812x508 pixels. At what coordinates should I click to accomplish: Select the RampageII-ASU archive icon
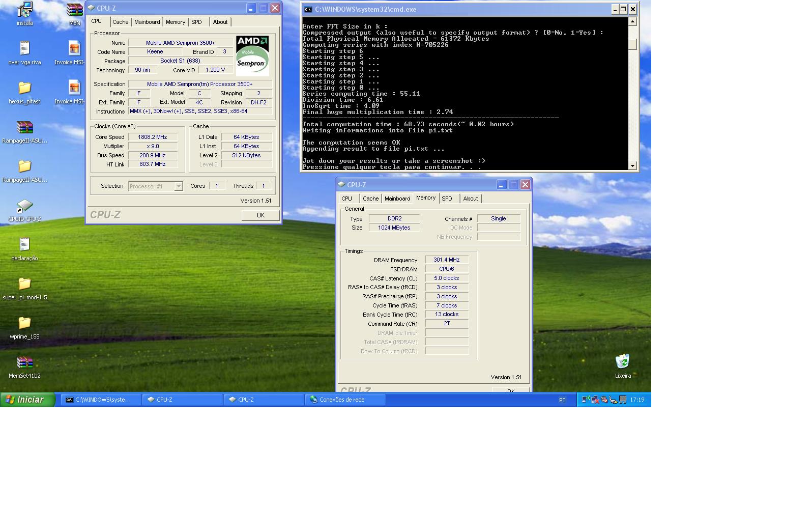pos(24,127)
